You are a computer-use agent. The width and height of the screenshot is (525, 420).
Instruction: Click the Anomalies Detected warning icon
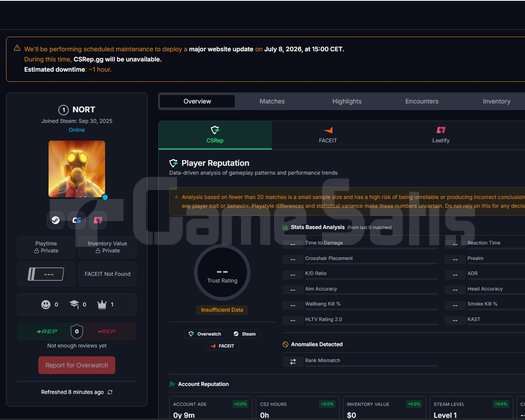click(x=285, y=344)
